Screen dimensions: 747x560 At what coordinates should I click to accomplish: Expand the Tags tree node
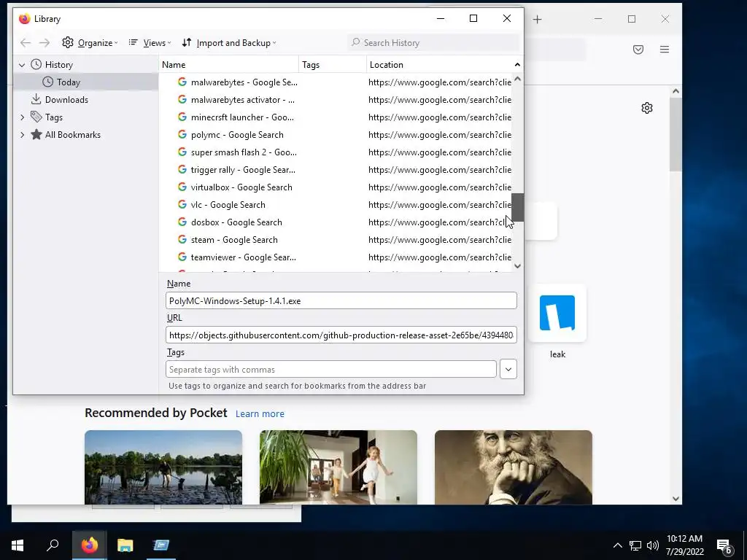coord(22,117)
